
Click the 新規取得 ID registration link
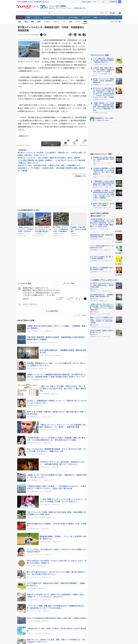[63, 6]
